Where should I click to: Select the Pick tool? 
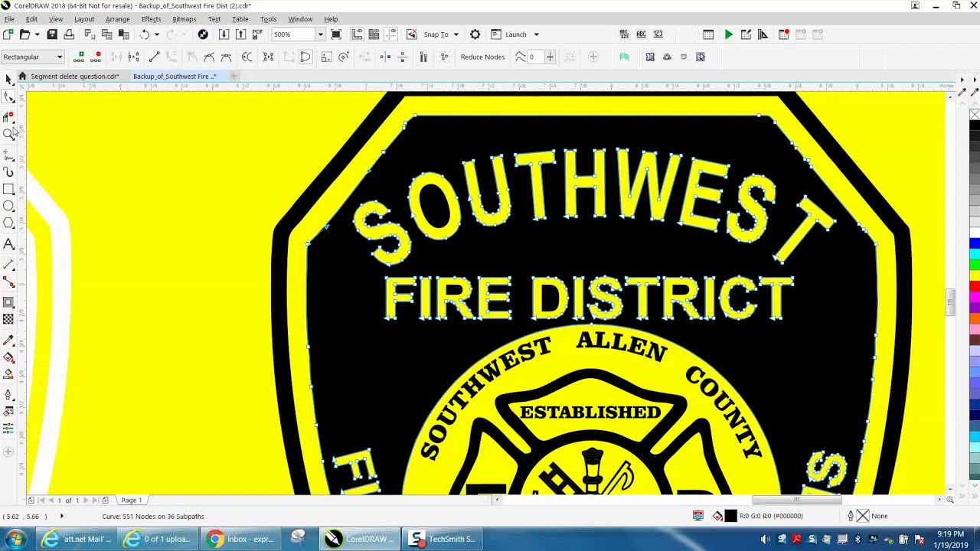(x=8, y=79)
